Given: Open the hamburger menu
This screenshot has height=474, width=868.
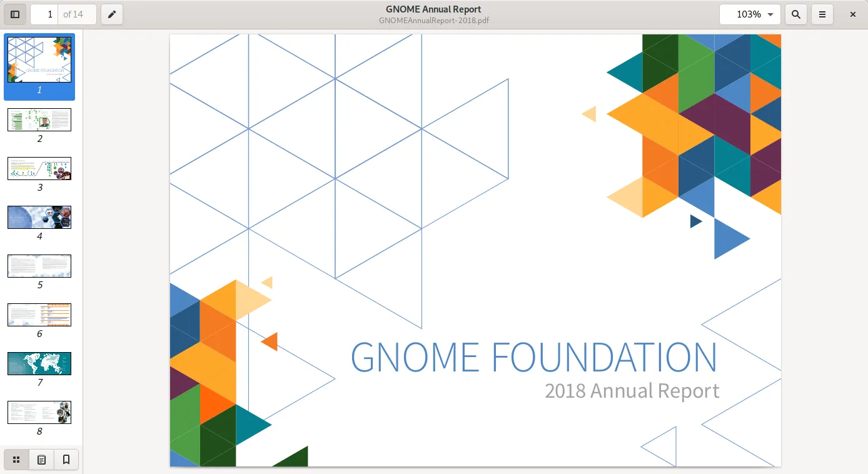Looking at the screenshot, I should tap(822, 14).
